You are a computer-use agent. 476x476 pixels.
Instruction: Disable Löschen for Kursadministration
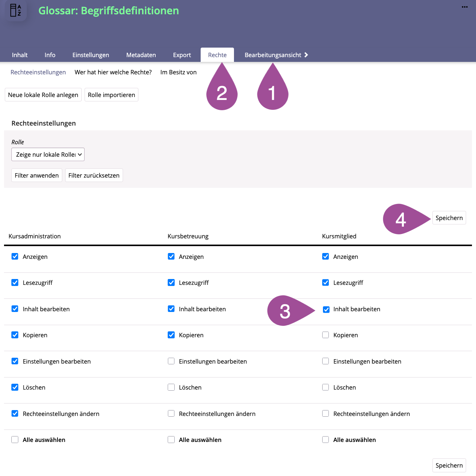15,387
